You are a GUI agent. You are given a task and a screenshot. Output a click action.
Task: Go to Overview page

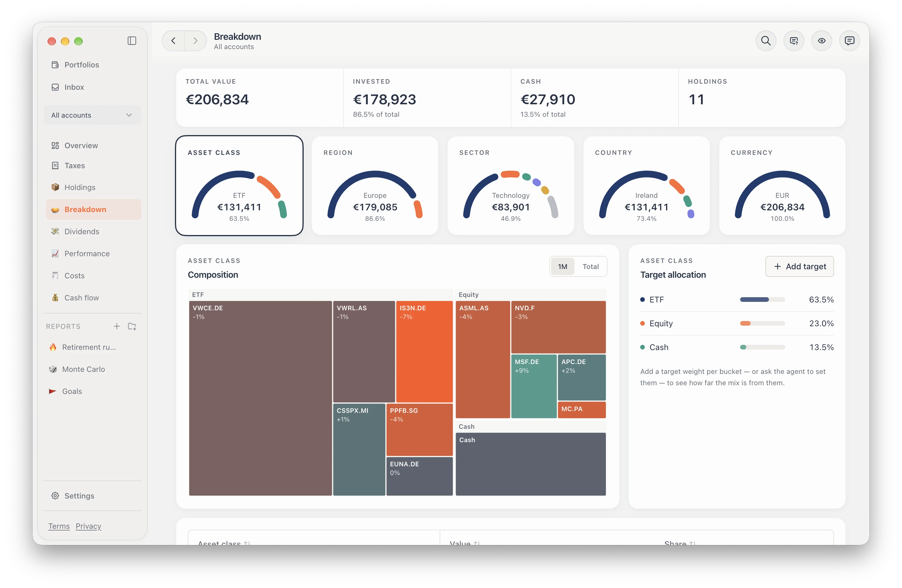(92, 146)
